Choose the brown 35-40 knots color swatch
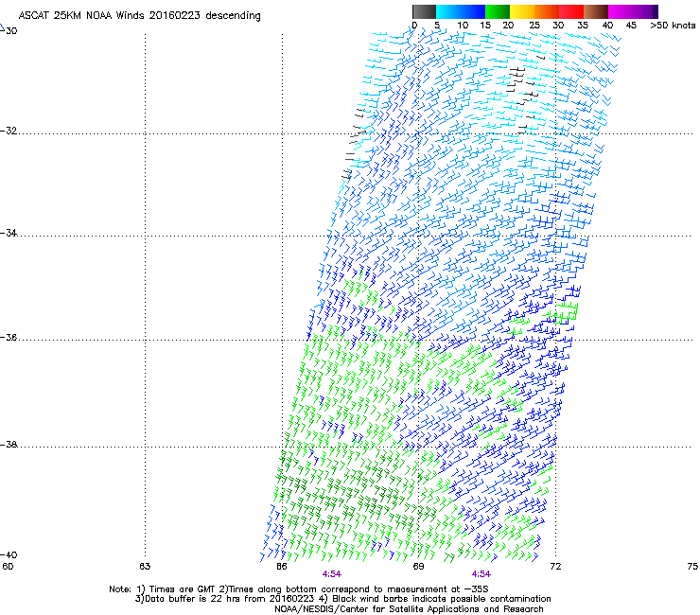700x615 pixels. click(596, 11)
